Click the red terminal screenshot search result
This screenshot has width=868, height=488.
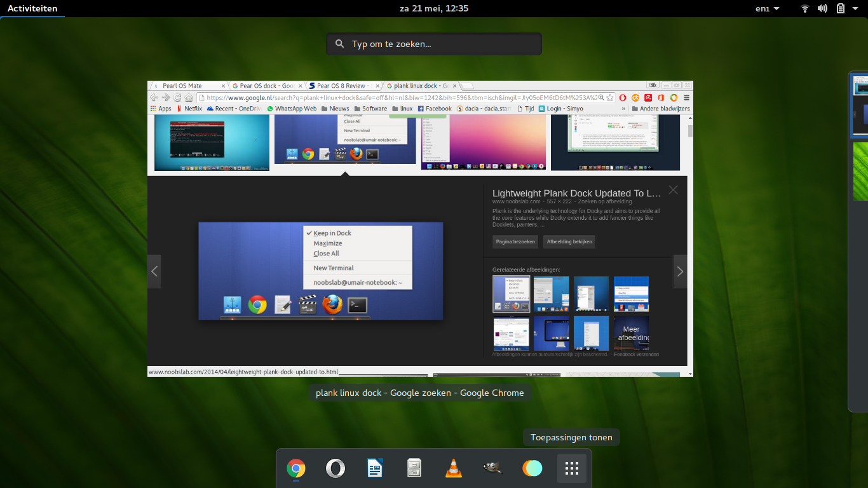[x=212, y=144]
